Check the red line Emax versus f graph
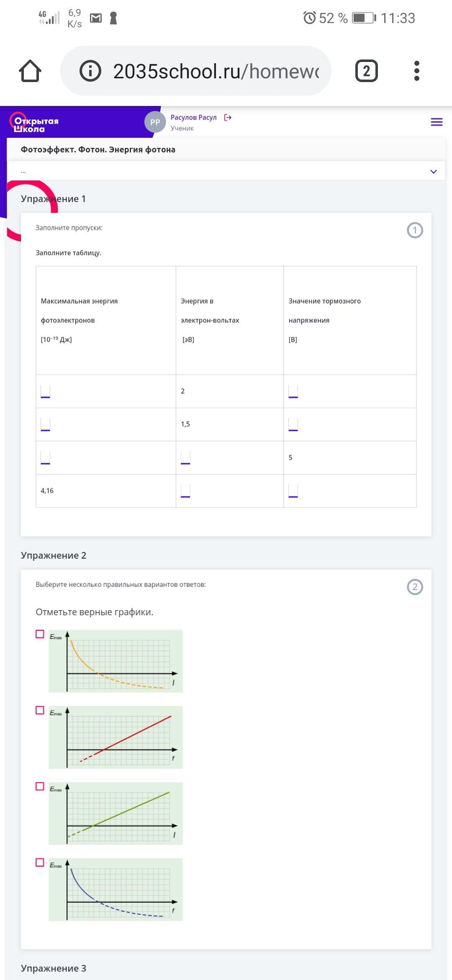This screenshot has height=980, width=452. [40, 710]
